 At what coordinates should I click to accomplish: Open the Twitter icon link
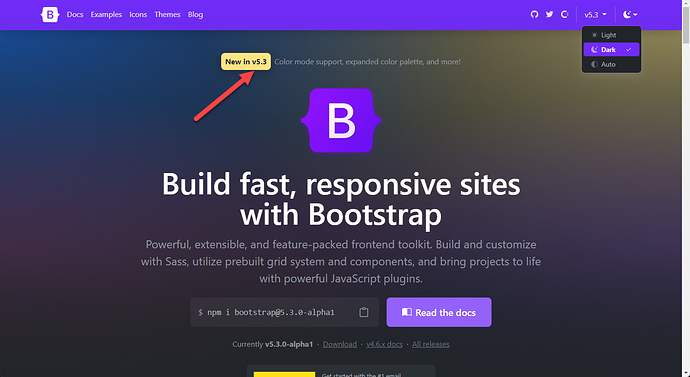click(549, 15)
